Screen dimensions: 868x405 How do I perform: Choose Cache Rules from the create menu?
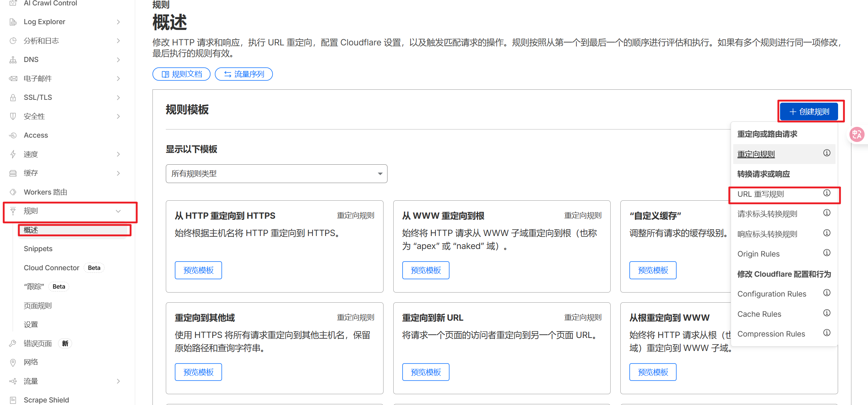click(x=759, y=314)
